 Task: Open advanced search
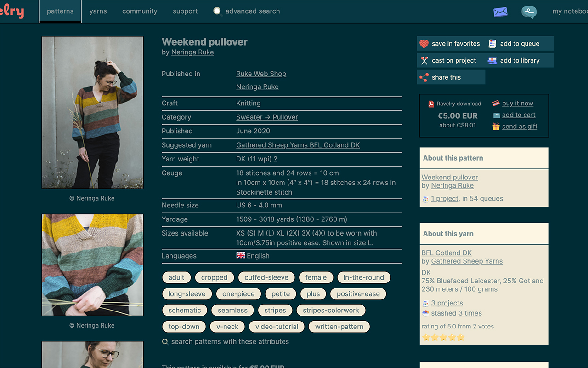tap(253, 11)
